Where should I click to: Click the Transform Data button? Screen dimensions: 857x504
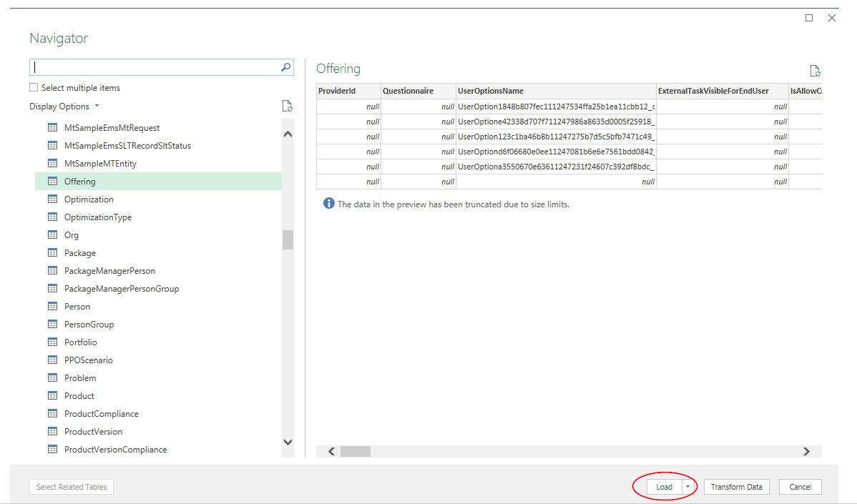coord(736,486)
